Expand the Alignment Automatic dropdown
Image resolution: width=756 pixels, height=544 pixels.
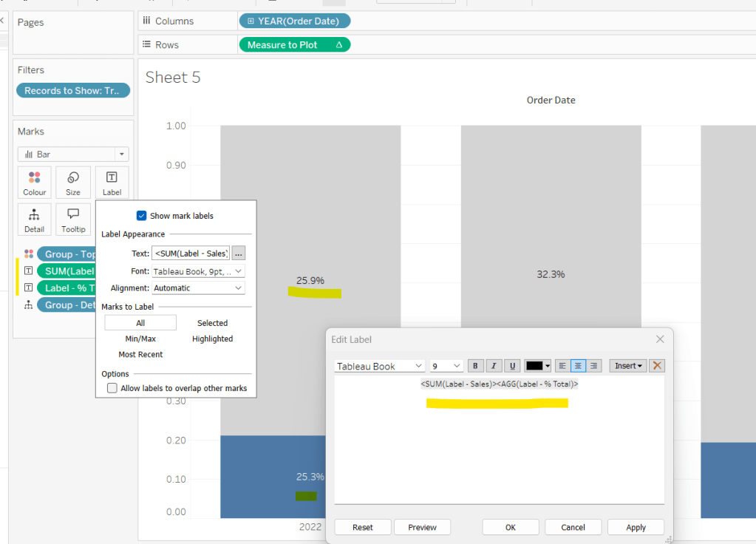(199, 288)
